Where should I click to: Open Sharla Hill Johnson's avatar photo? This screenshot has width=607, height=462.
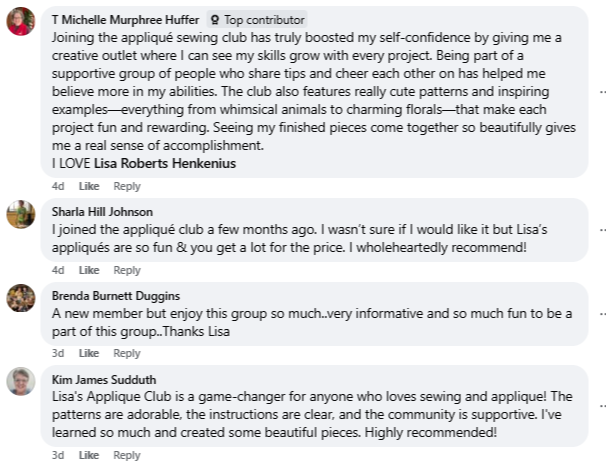tap(21, 214)
